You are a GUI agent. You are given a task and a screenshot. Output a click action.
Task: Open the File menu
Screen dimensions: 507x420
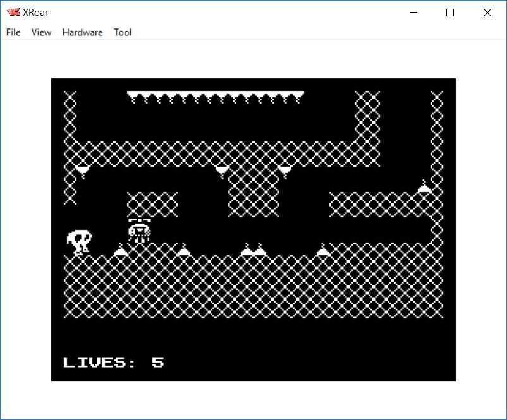pyautogui.click(x=13, y=32)
